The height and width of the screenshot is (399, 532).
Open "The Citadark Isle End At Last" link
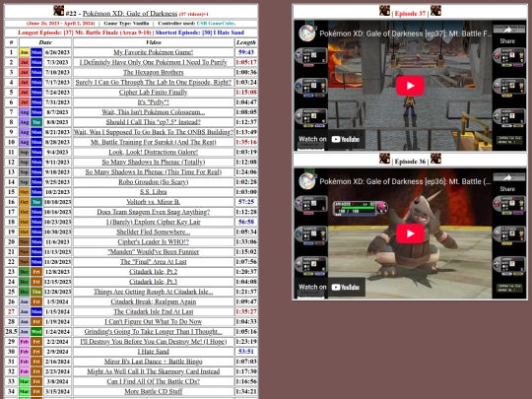[154, 311]
